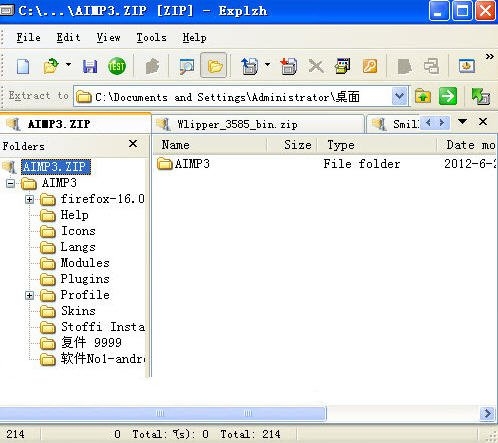Click the greyed dark flag icon in the toolbar
Screen dimensions: 498x443
(404, 66)
